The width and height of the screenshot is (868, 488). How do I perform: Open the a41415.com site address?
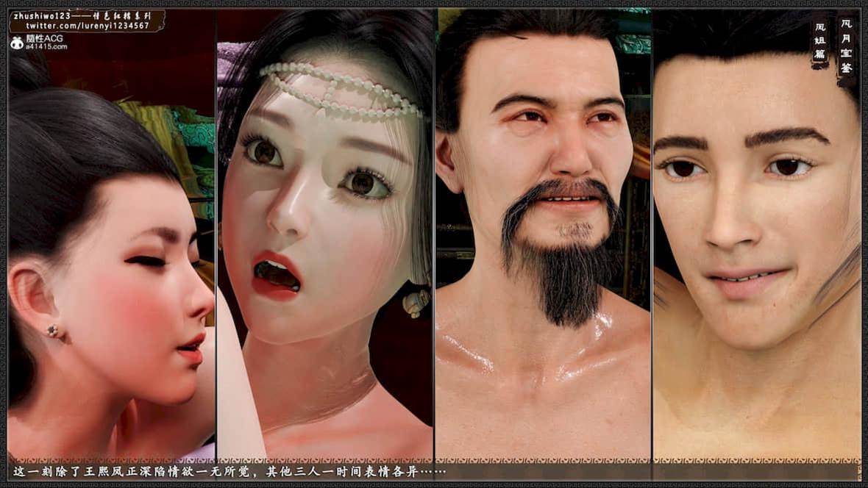click(46, 47)
